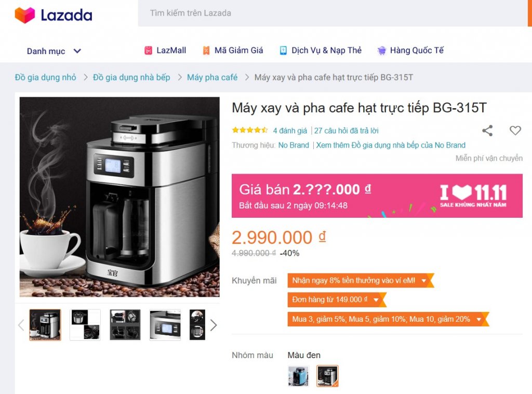Select the black coffee machine color option
532x394 pixels.
tap(327, 376)
